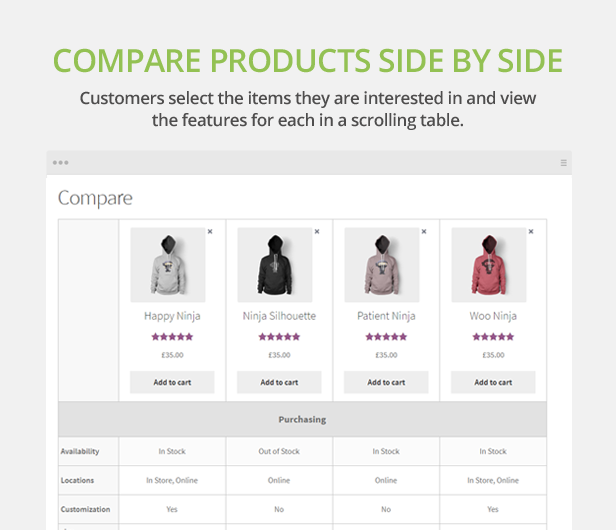The height and width of the screenshot is (530, 616).
Task: Add Patient Ninja to the cart
Action: point(386,382)
